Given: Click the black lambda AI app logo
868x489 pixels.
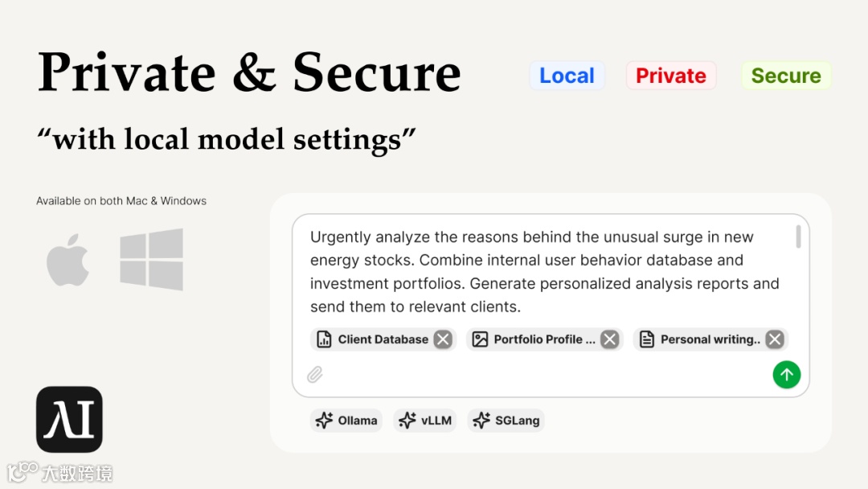Looking at the screenshot, I should (x=69, y=419).
